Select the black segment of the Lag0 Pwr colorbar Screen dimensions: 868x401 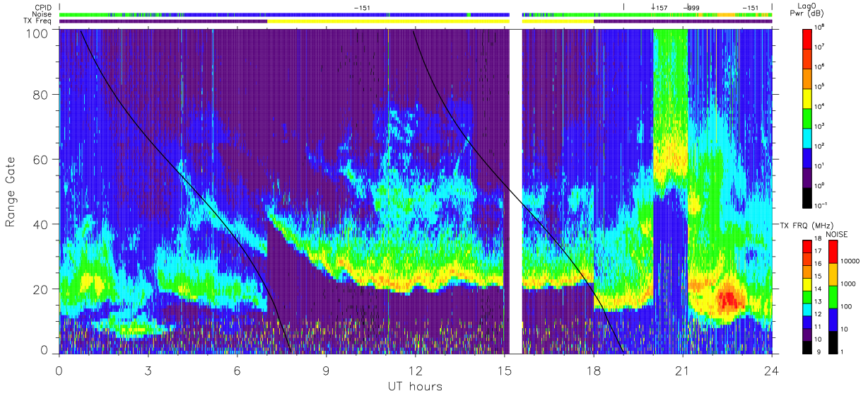[807, 197]
